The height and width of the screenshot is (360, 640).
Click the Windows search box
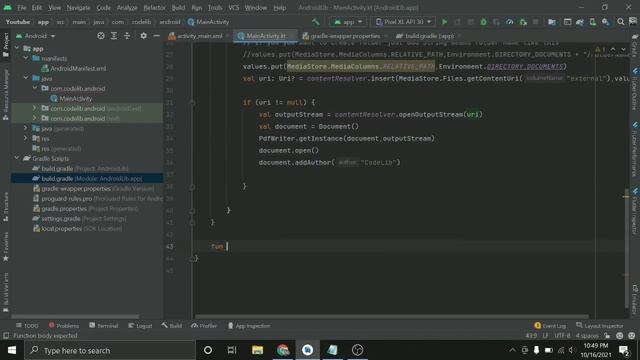110,350
